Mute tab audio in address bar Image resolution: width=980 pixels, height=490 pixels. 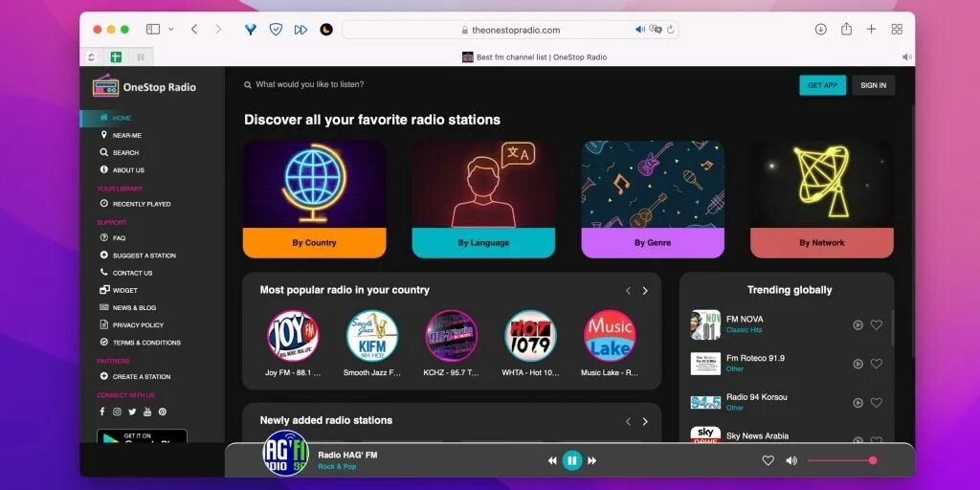tap(640, 30)
